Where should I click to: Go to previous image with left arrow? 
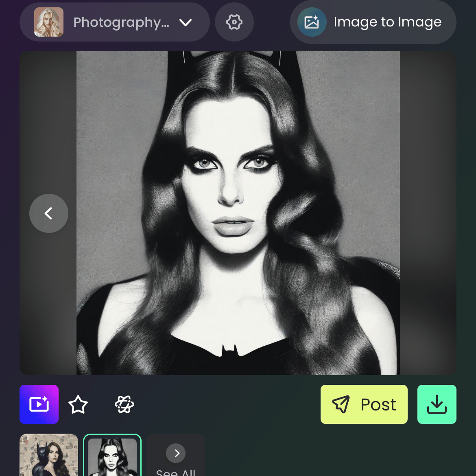pos(48,213)
